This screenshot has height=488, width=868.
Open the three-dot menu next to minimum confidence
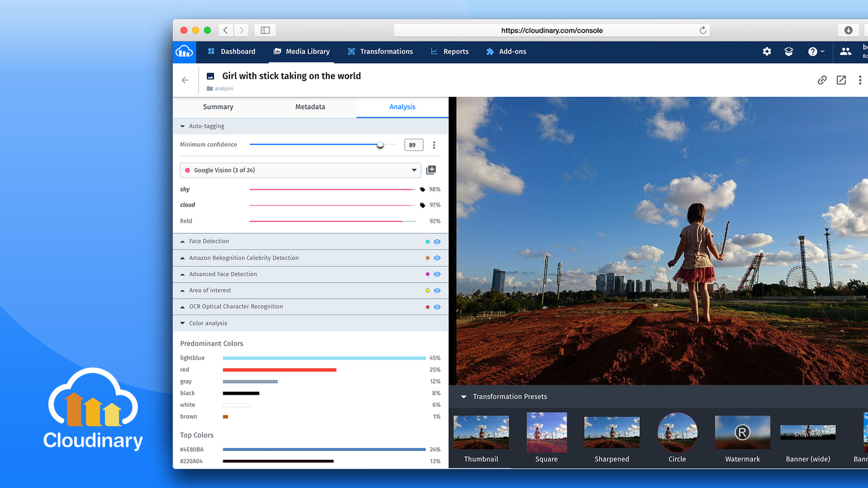[x=434, y=145]
